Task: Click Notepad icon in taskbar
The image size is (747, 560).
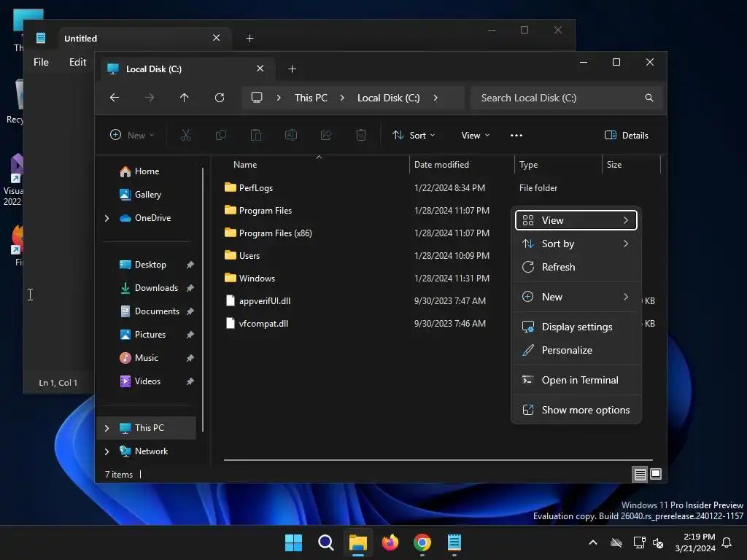Action: tap(454, 542)
